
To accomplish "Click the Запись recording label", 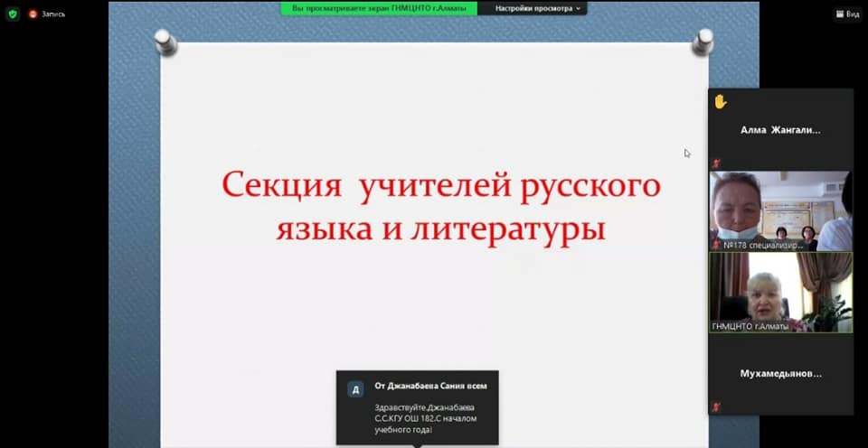I will [x=52, y=14].
